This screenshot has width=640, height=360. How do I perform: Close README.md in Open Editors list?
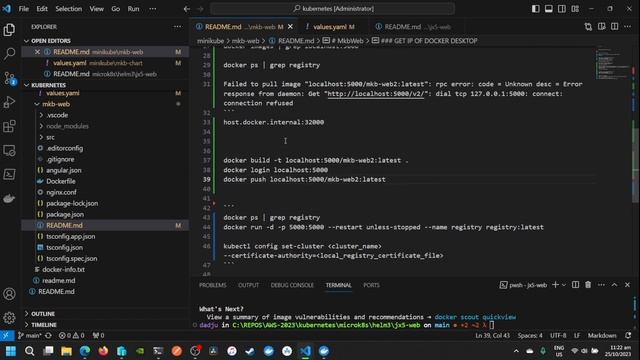pos(37,52)
